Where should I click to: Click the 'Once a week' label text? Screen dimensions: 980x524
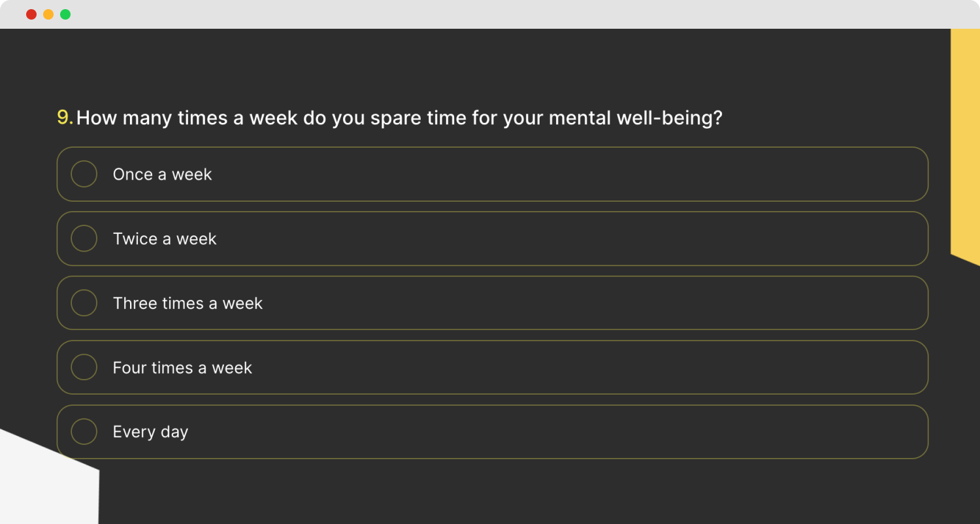tap(162, 174)
